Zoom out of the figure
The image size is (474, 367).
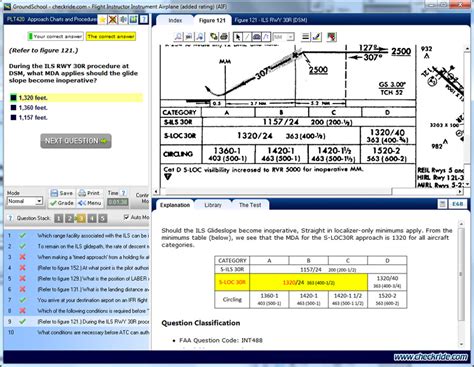(200, 37)
